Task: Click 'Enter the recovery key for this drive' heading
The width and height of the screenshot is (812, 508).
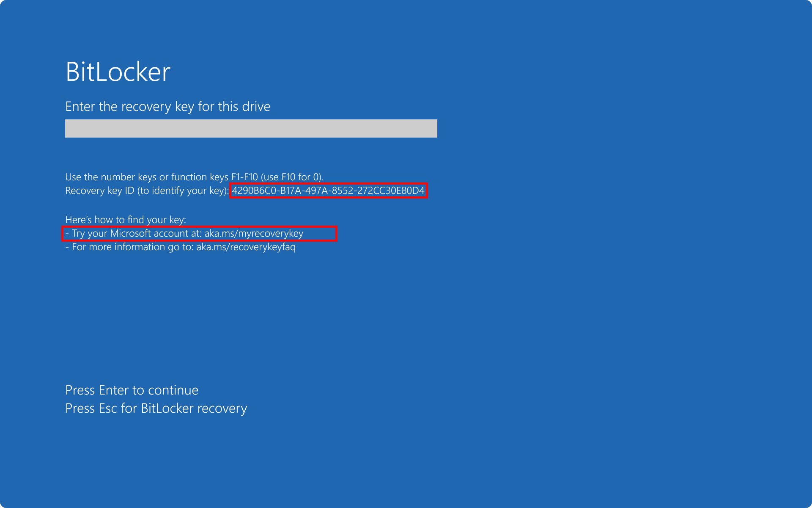Action: (x=167, y=106)
